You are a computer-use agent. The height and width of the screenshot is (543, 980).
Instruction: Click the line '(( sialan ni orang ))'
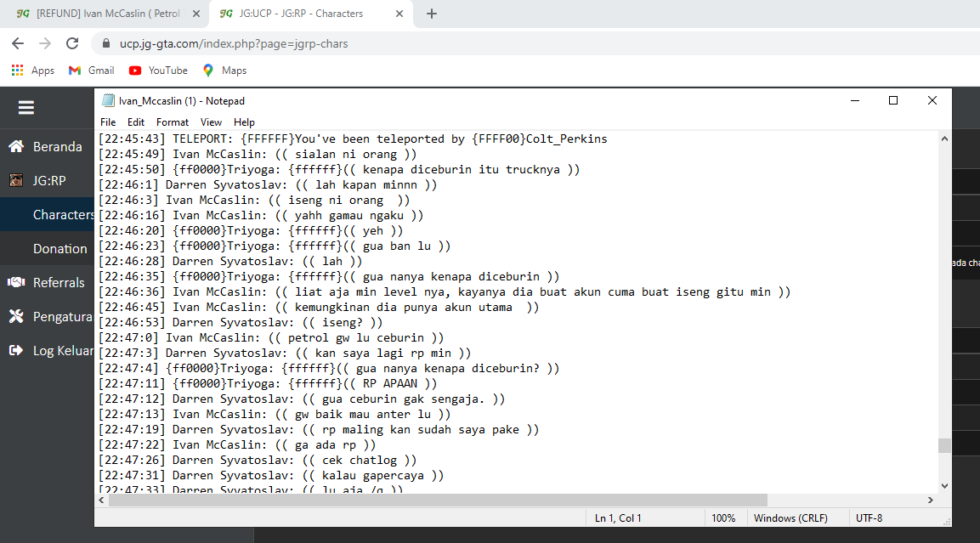[258, 155]
